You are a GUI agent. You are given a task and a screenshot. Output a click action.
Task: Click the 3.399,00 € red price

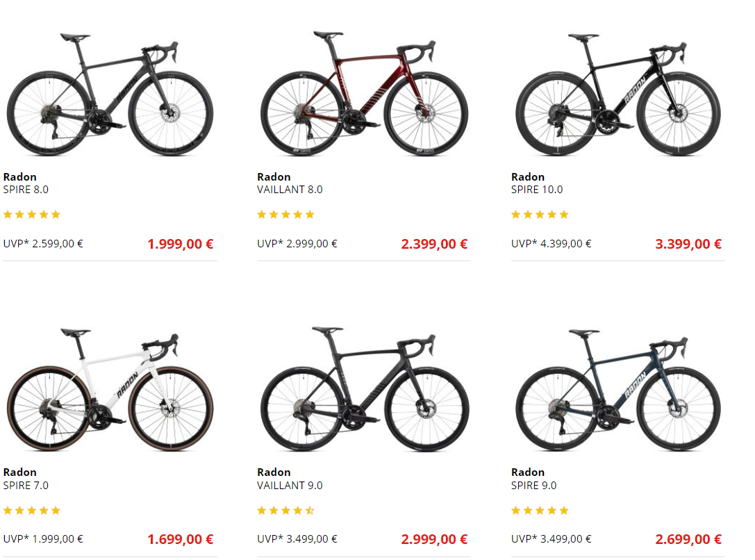pyautogui.click(x=688, y=244)
